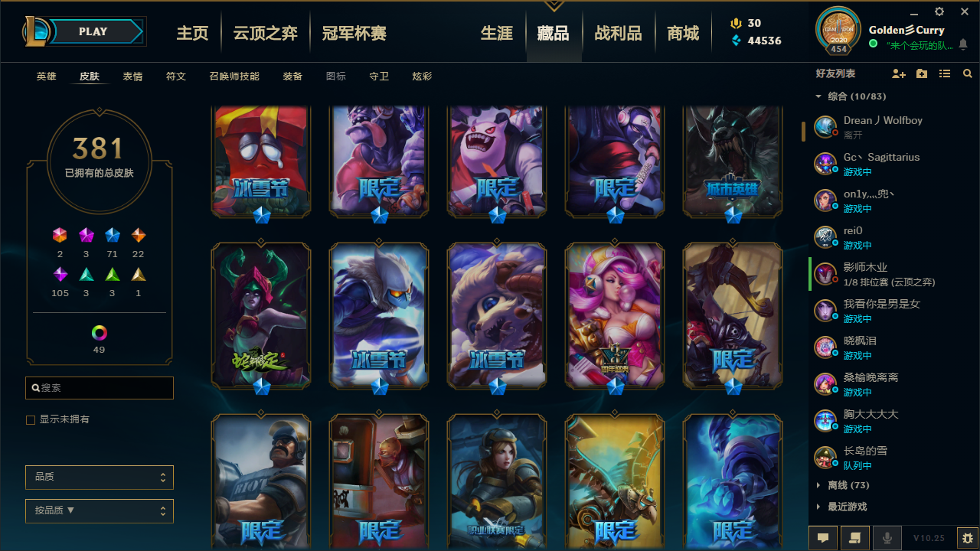The height and width of the screenshot is (551, 980).
Task: Click the skin search input field
Action: point(100,388)
